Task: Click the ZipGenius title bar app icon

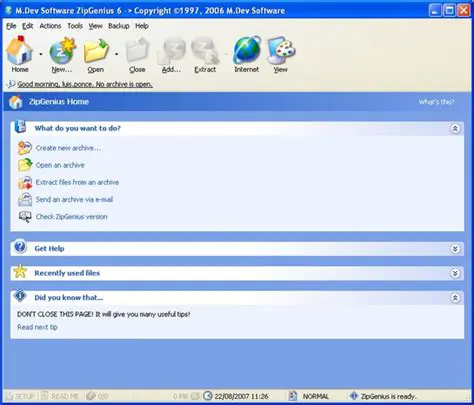Action: pos(9,10)
